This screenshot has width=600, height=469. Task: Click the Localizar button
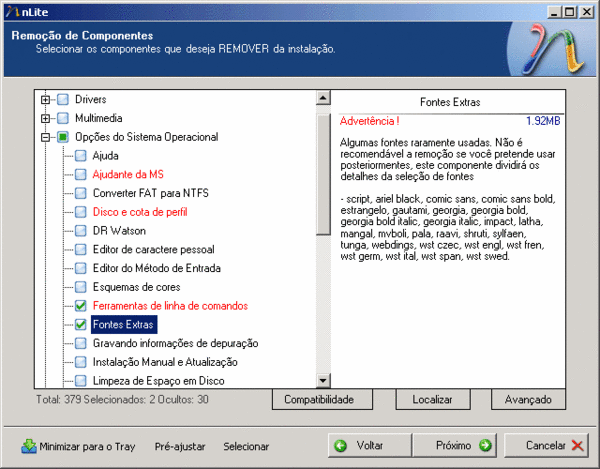(x=433, y=399)
